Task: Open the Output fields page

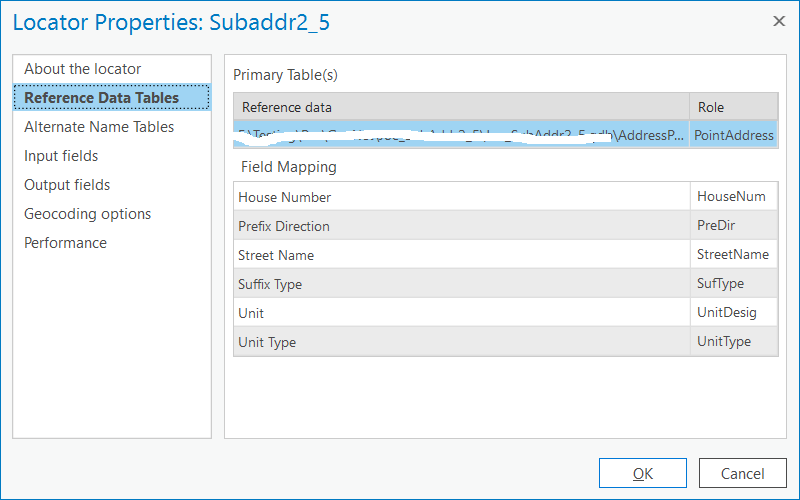Action: point(67,185)
